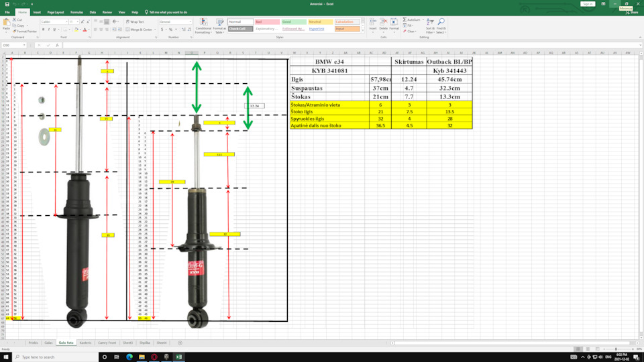The image size is (644, 362).
Task: Toggle Italic formatting
Action: (x=48, y=29)
